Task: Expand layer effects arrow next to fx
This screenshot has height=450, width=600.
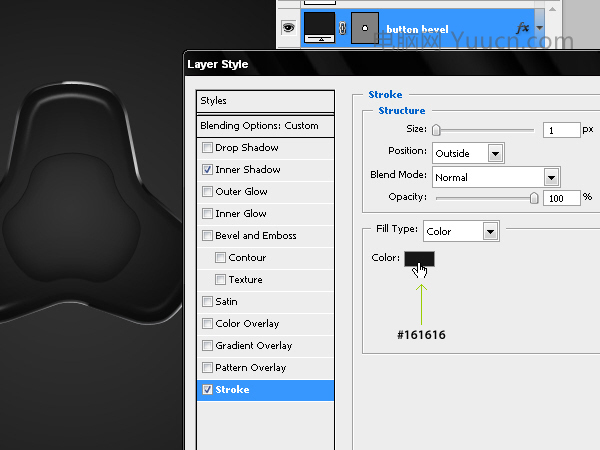Action: pyautogui.click(x=540, y=28)
